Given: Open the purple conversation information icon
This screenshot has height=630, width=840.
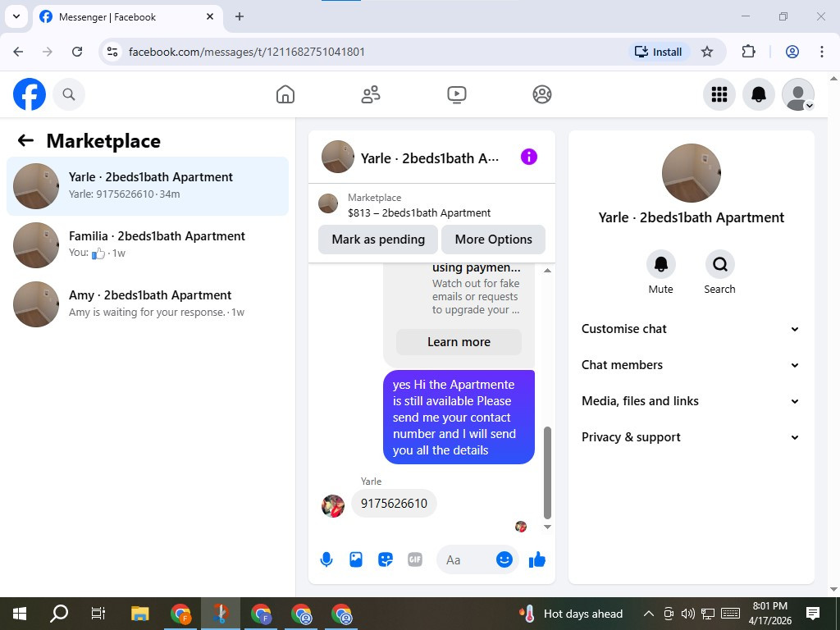Looking at the screenshot, I should [529, 157].
